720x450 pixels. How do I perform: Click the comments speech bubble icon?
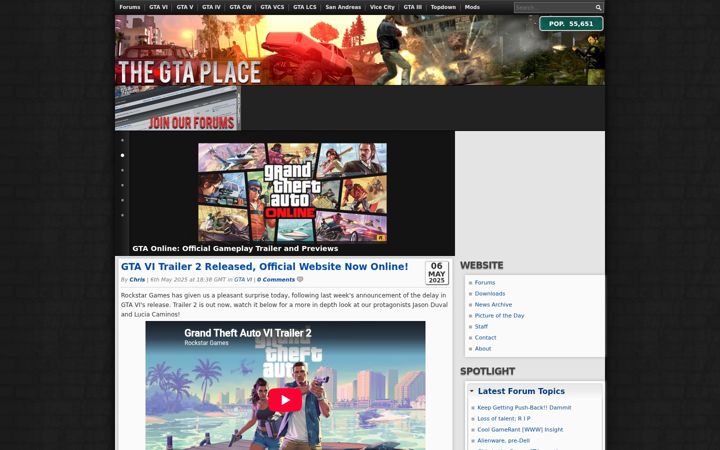click(300, 279)
